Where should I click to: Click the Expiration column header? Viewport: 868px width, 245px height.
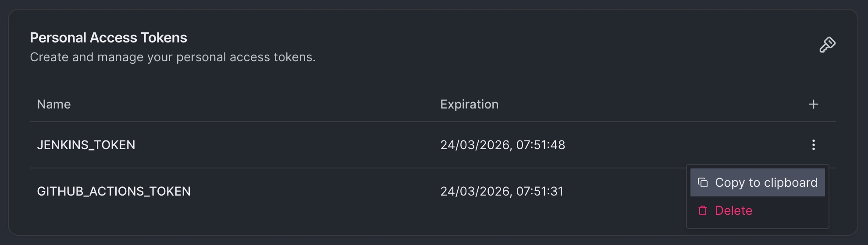(469, 104)
